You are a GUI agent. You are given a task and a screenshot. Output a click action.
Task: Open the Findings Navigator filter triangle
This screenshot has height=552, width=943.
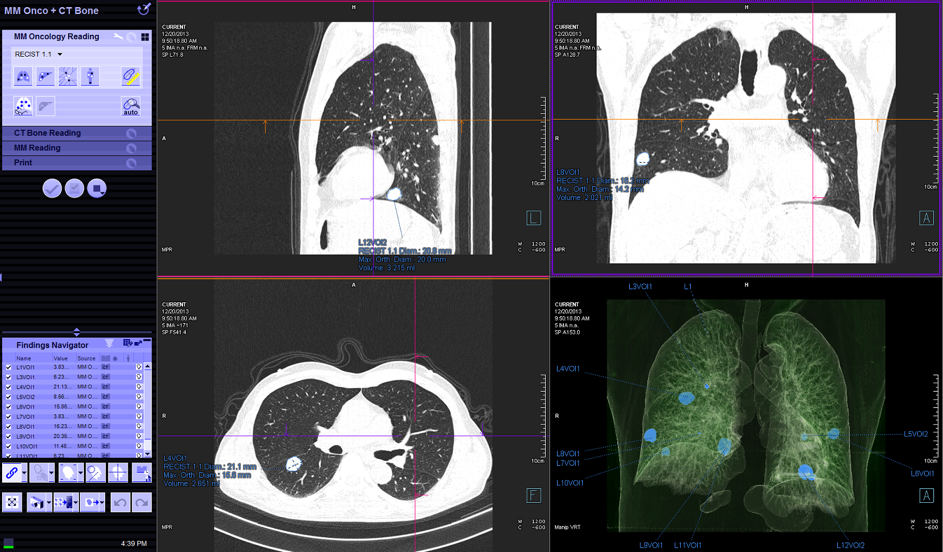click(x=109, y=344)
